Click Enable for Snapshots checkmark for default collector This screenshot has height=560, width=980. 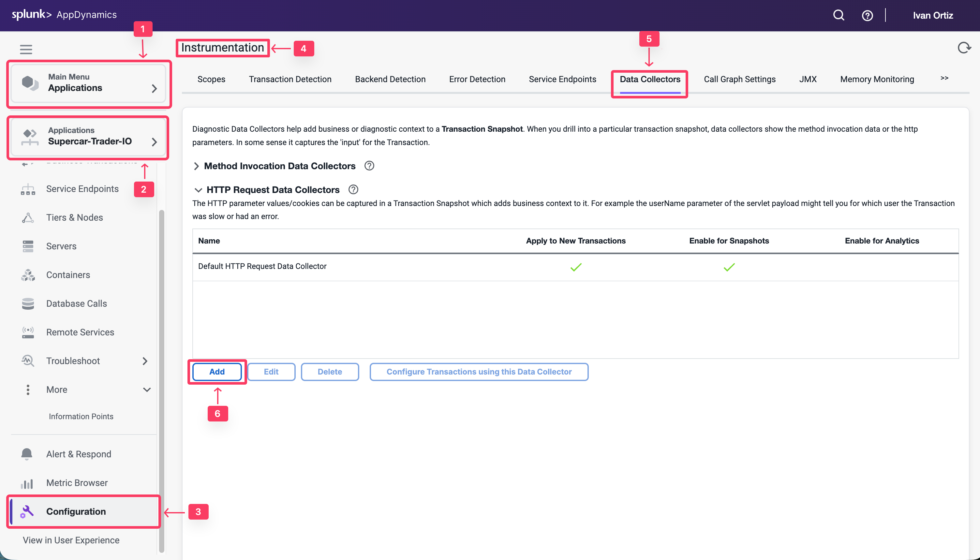pyautogui.click(x=729, y=267)
